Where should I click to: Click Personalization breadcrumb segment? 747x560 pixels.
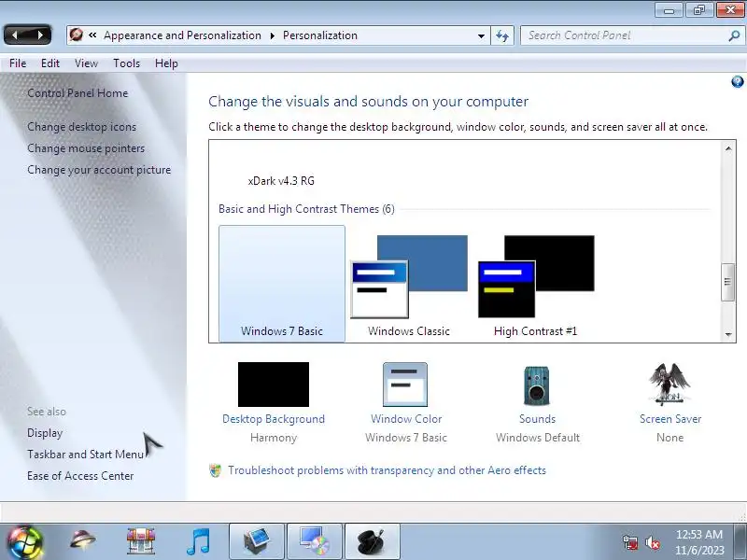pyautogui.click(x=320, y=35)
